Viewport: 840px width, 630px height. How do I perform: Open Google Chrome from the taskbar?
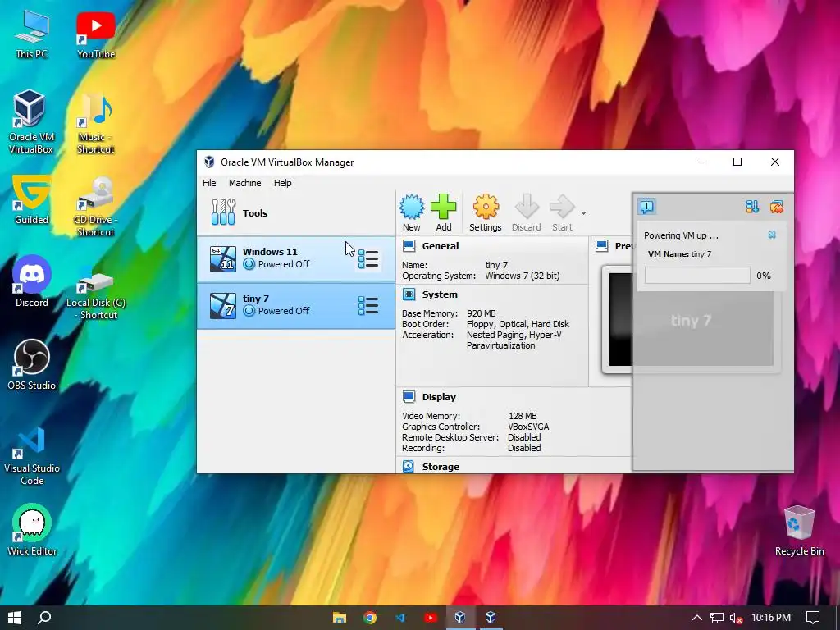point(370,618)
